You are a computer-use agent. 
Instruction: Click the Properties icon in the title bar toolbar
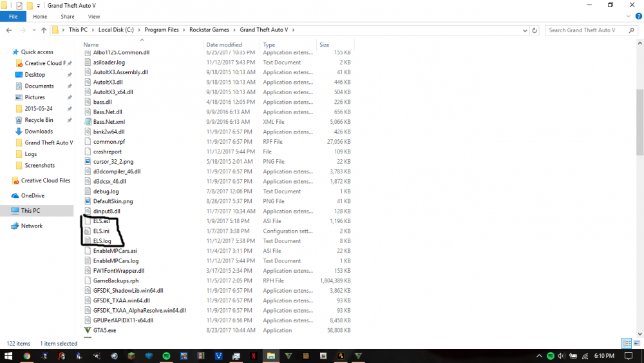(x=19, y=5)
